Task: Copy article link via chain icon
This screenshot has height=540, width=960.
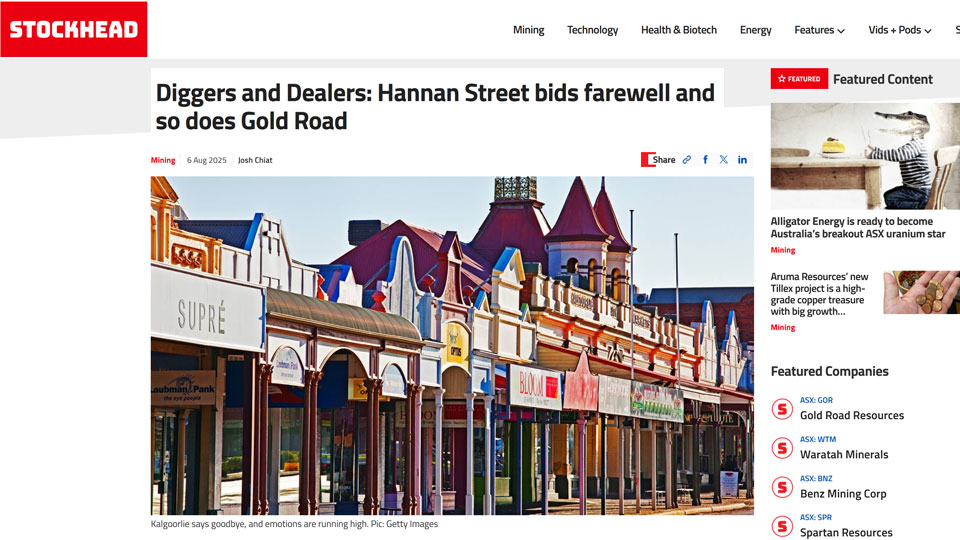Action: tap(686, 160)
